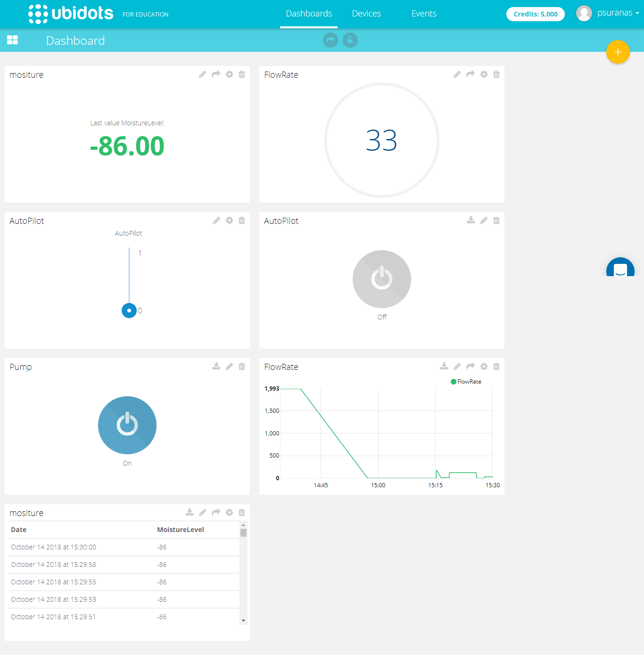Select row October 14 2018 at 15:29:58
The image size is (644, 655).
(123, 565)
